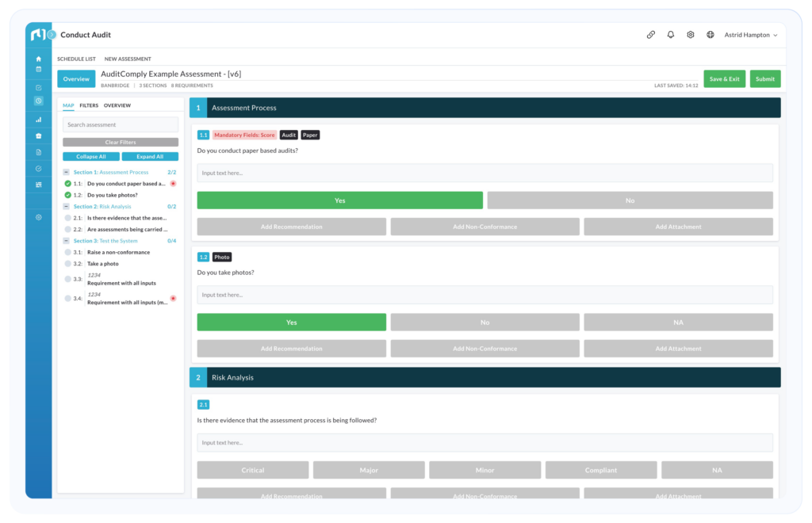Open item 3.1 Raise a non-conformance

[x=119, y=253]
